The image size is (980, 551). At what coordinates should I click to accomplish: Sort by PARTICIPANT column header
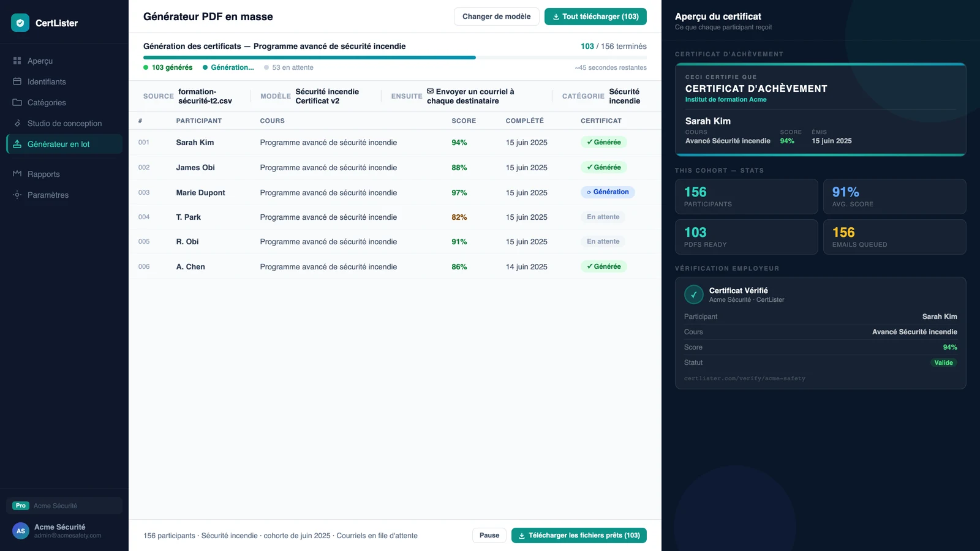click(x=199, y=121)
